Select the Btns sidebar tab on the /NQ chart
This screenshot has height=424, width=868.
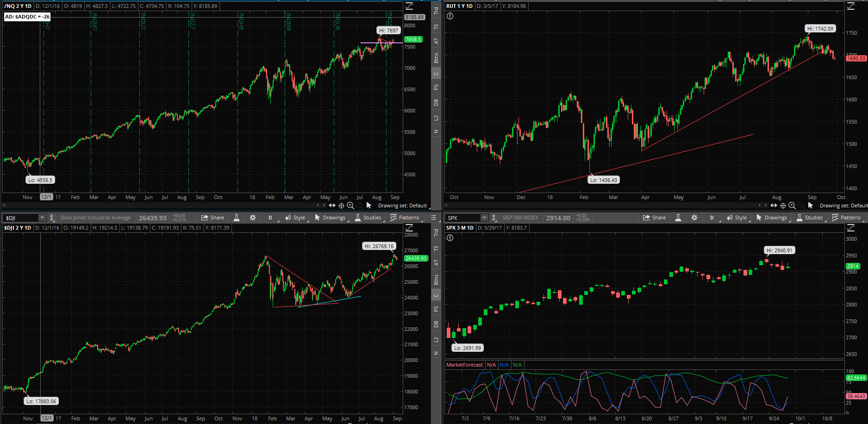tap(436, 58)
